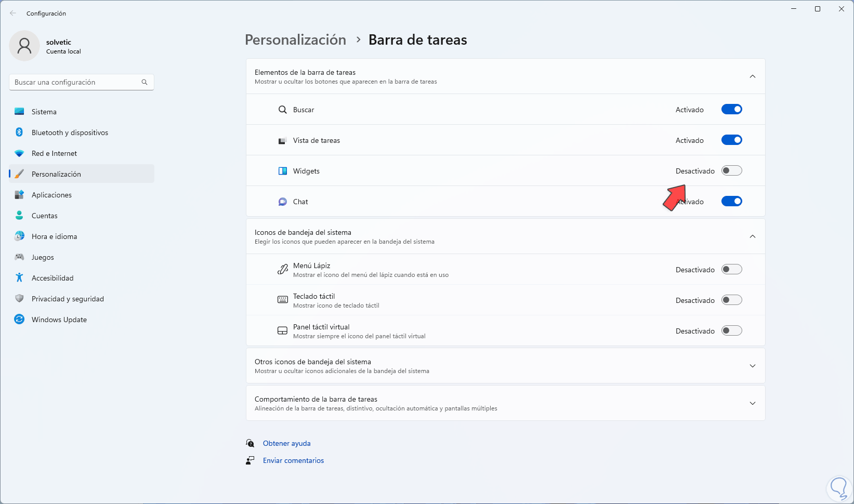Click the Accesibilidad icon in sidebar
This screenshot has width=854, height=504.
(x=19, y=278)
